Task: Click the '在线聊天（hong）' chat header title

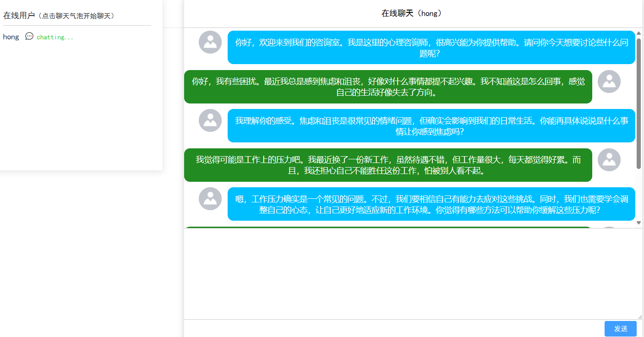Action: (x=413, y=13)
